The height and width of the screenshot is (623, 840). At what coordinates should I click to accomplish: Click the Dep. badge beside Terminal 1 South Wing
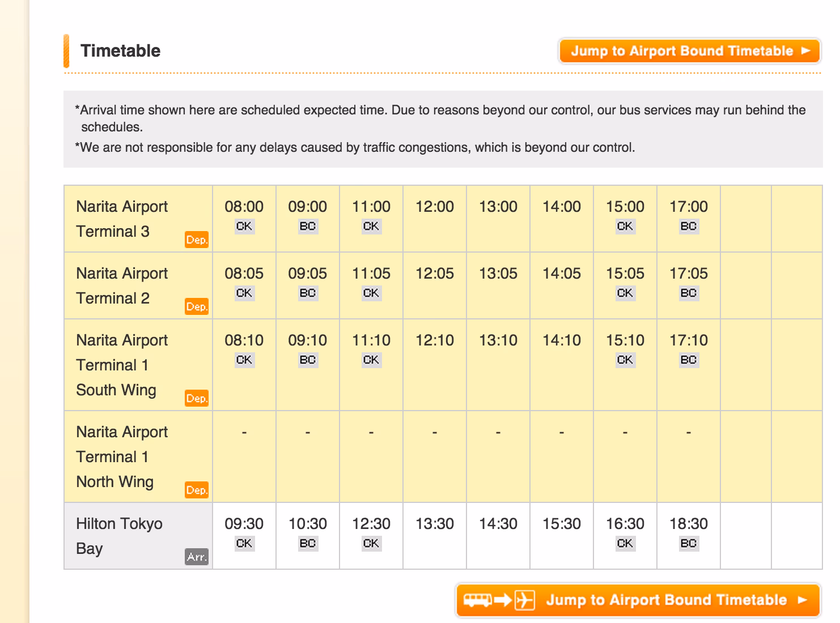(197, 399)
